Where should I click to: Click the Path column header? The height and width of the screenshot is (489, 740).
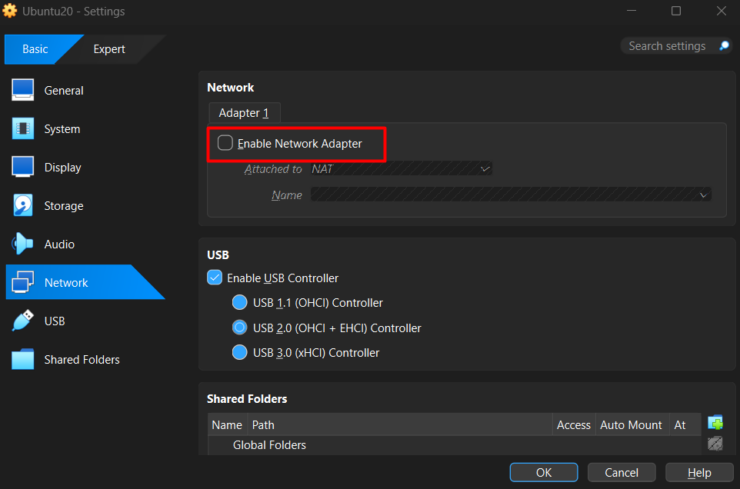point(400,425)
